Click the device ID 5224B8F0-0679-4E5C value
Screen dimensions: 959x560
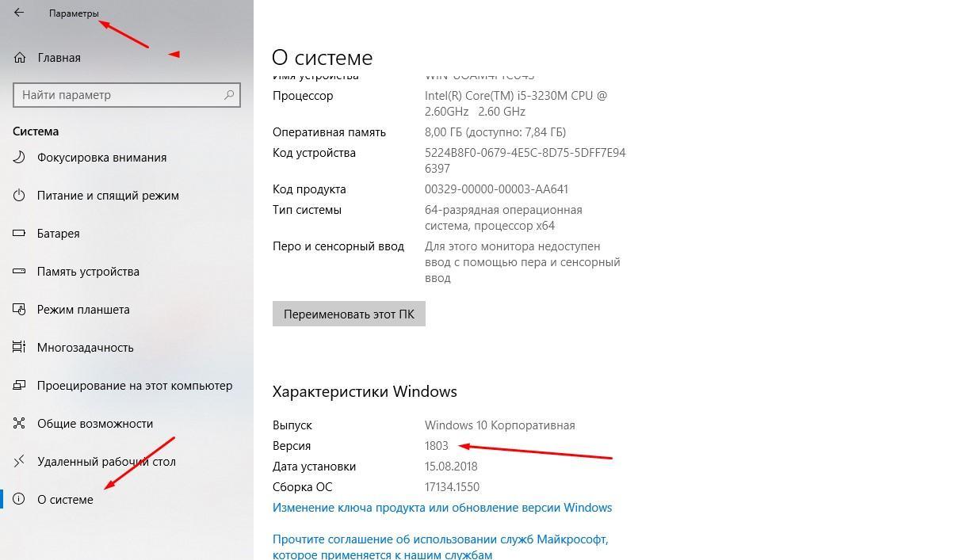525,160
